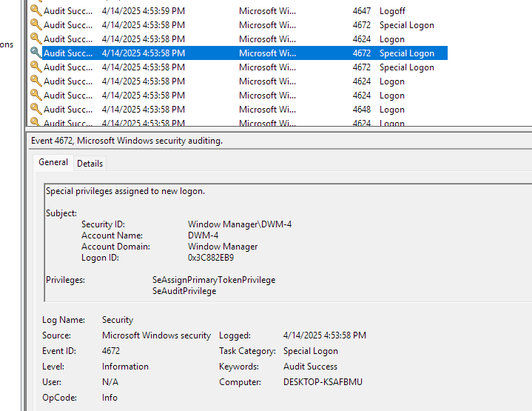Open the General tab
Image resolution: width=532 pixels, height=411 pixels.
pos(53,162)
